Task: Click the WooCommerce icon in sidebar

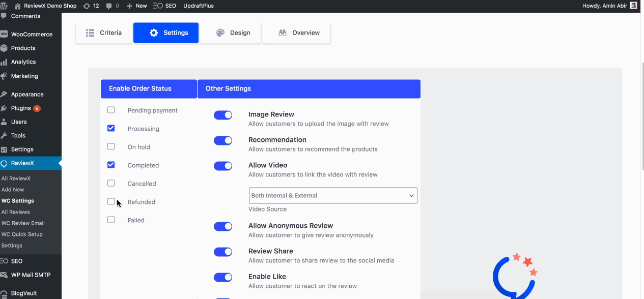Action: click(x=5, y=35)
